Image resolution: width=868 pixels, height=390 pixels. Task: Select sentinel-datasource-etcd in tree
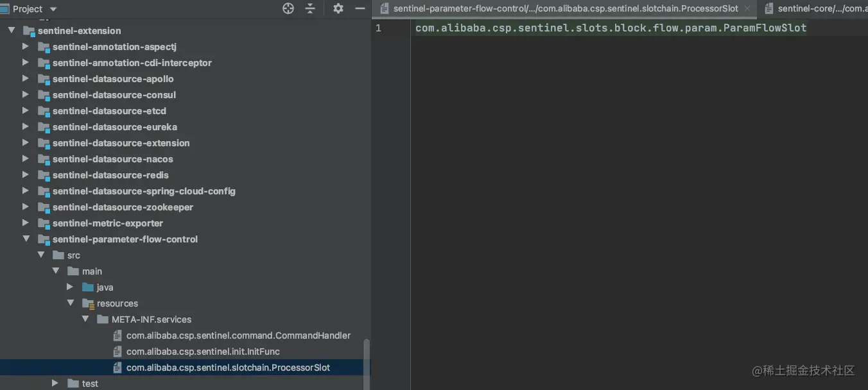pyautogui.click(x=110, y=111)
